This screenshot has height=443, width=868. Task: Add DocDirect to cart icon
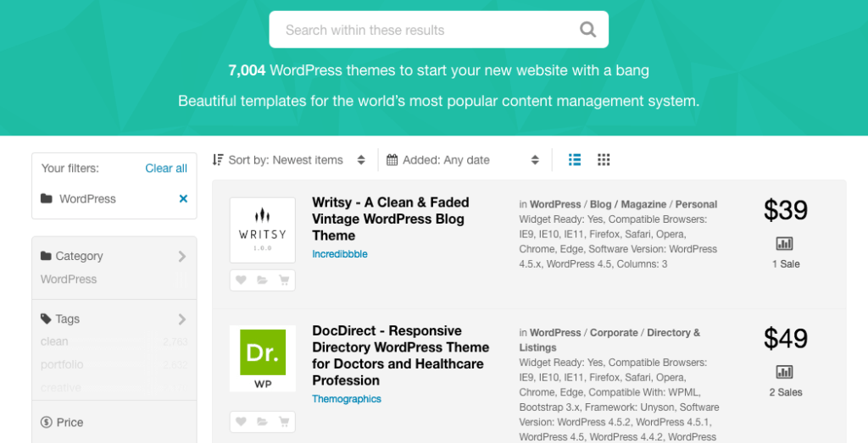tap(284, 422)
